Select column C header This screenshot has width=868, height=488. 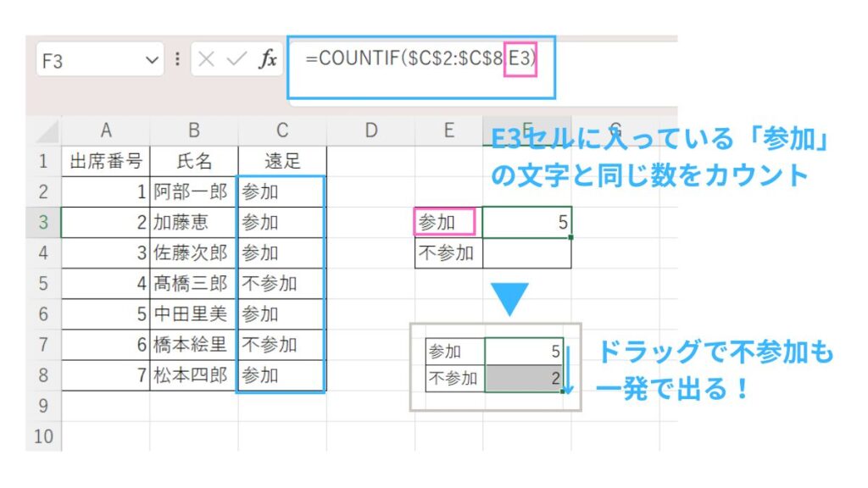(282, 130)
